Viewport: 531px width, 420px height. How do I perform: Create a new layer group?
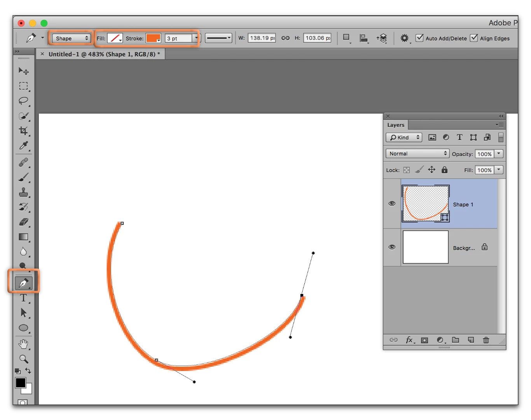[x=456, y=340]
